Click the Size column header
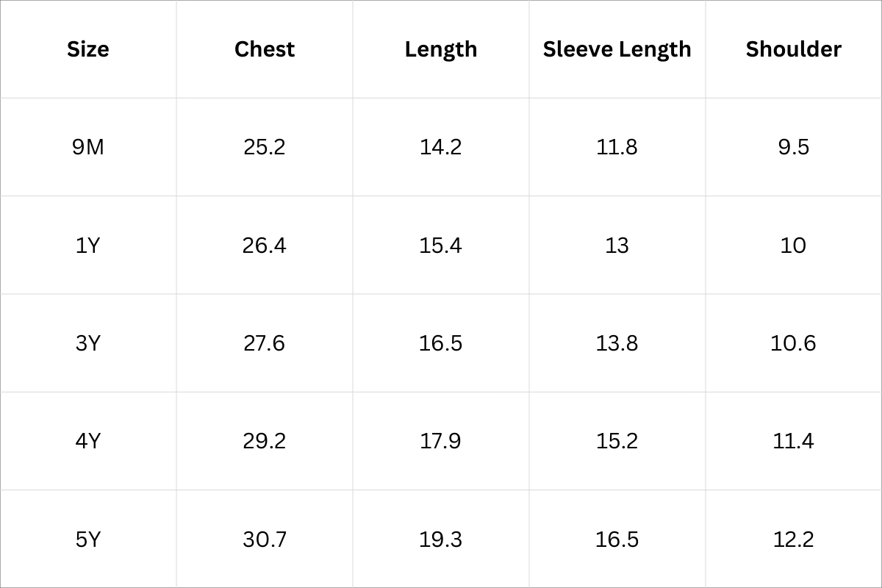882x588 pixels. (87, 49)
